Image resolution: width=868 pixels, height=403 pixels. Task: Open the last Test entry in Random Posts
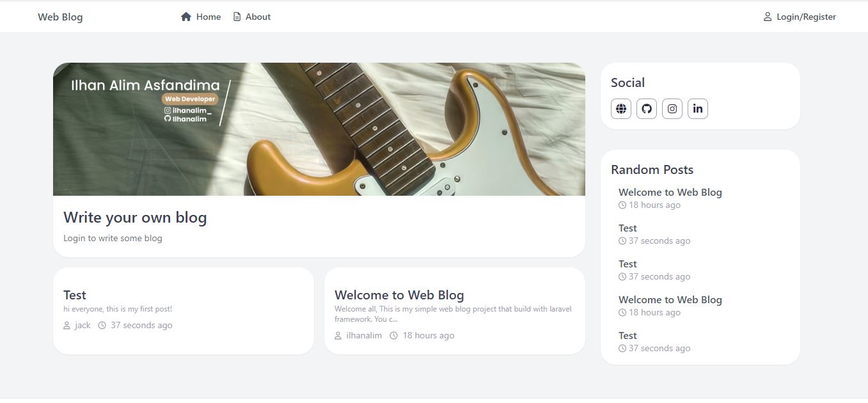coord(627,335)
